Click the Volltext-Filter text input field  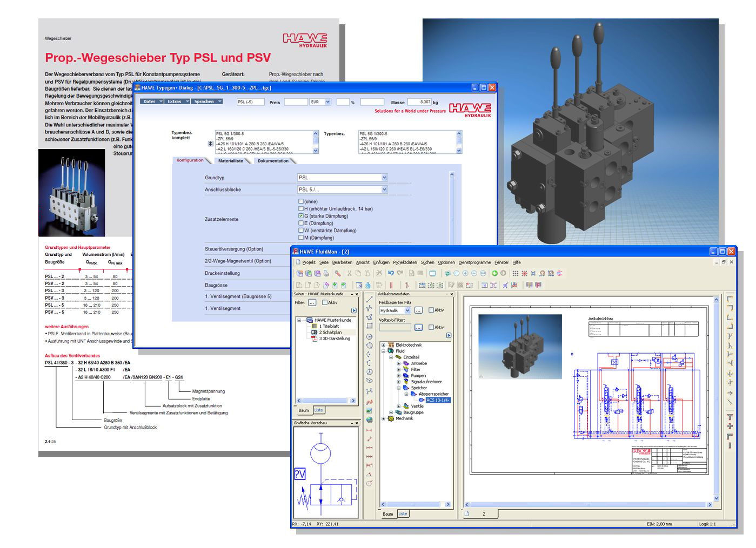(x=396, y=327)
